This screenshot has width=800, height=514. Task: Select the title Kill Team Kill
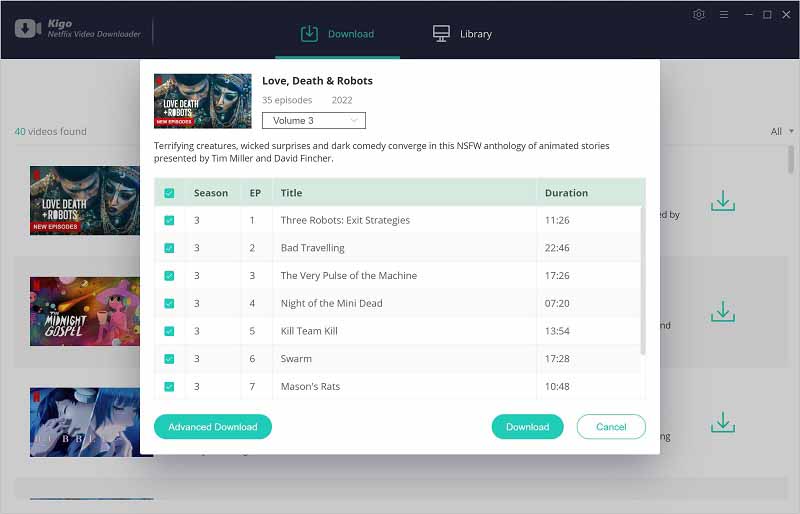tap(309, 331)
